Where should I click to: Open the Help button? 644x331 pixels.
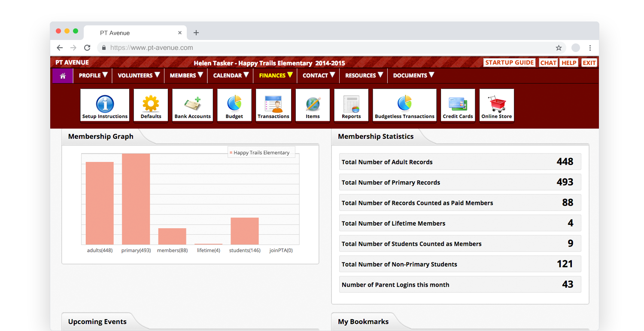point(569,63)
